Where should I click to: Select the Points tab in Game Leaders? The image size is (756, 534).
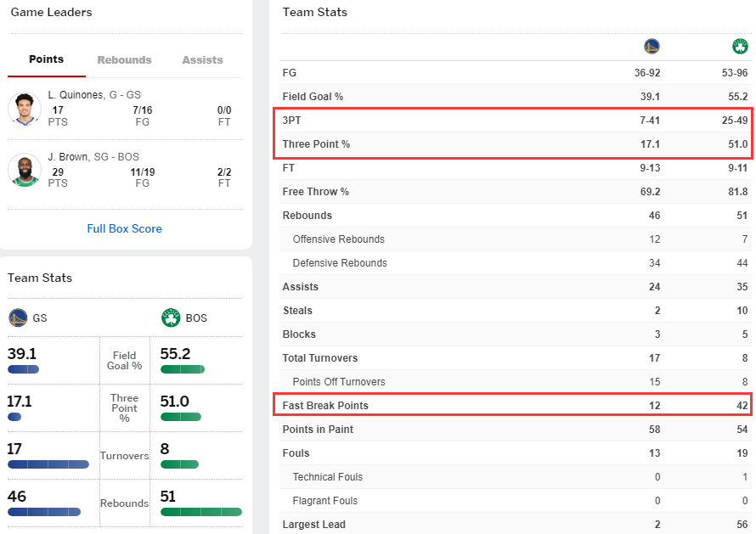pos(46,59)
